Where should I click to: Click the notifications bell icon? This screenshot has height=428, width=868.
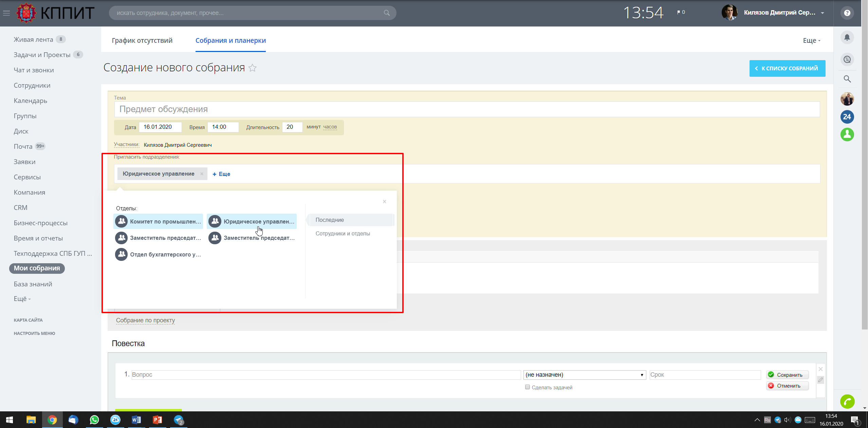tap(847, 37)
